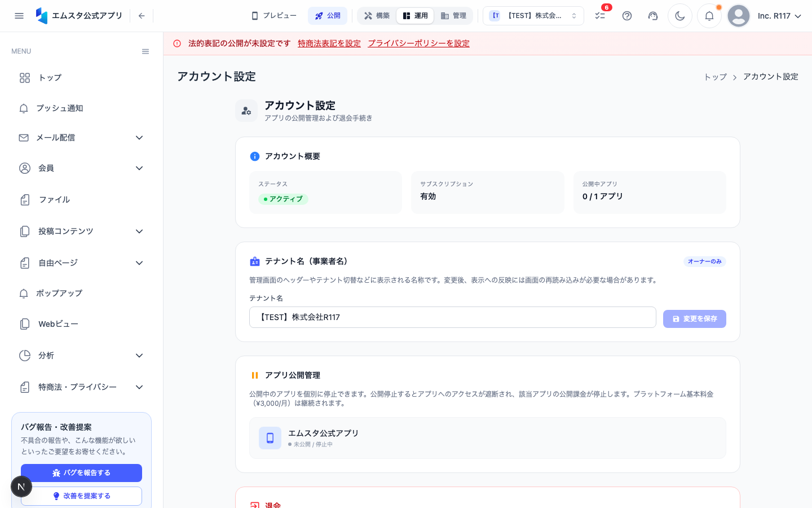Click the Next.js N badge icon
The image size is (812, 508).
[21, 487]
